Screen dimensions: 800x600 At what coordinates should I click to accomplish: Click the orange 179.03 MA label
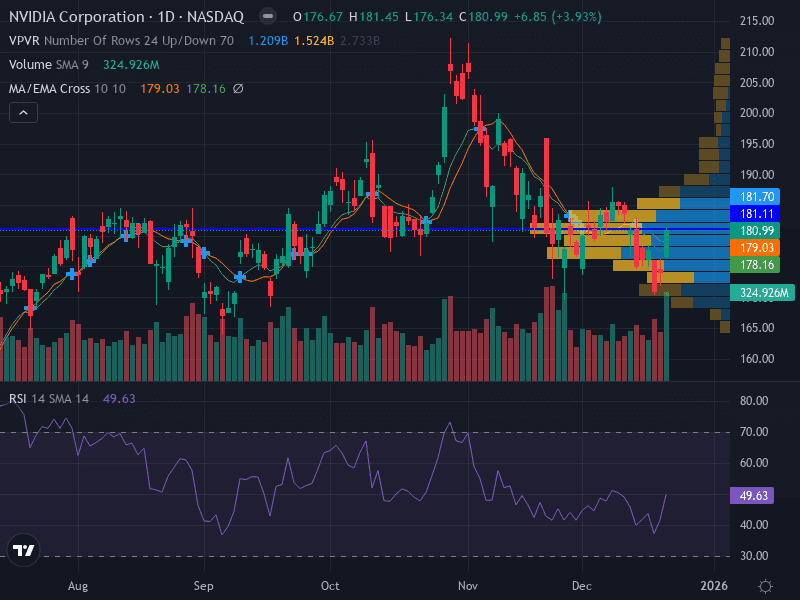pyautogui.click(x=755, y=248)
